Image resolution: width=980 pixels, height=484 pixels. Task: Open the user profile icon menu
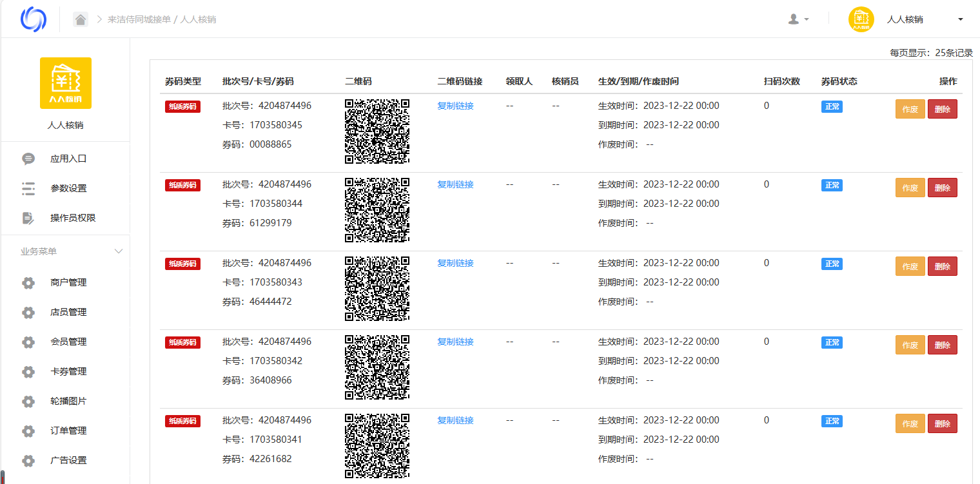[x=794, y=19]
